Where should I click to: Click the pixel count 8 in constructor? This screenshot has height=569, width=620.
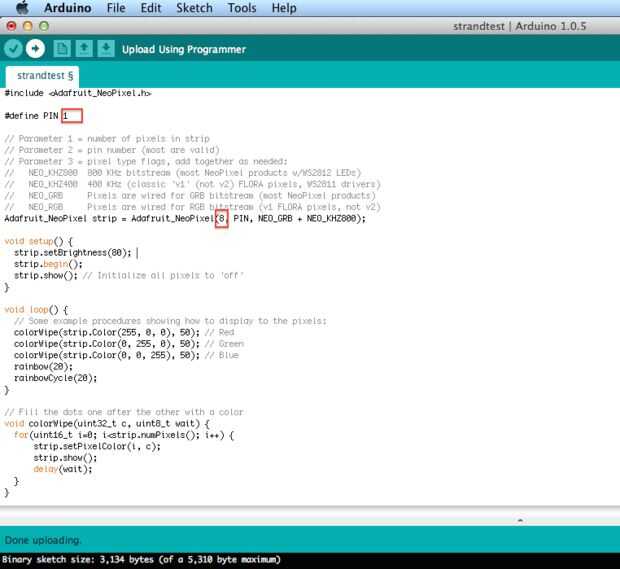[x=221, y=218]
